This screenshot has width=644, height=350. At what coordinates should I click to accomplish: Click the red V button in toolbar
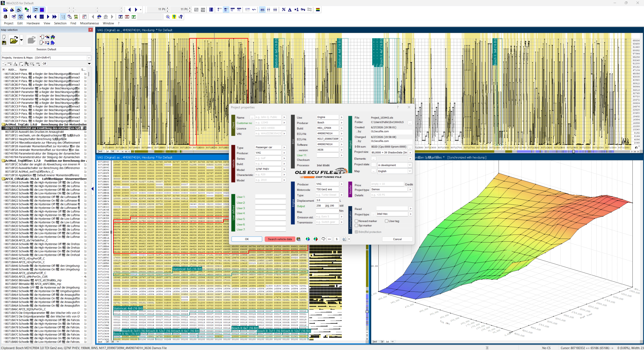[x=127, y=17]
